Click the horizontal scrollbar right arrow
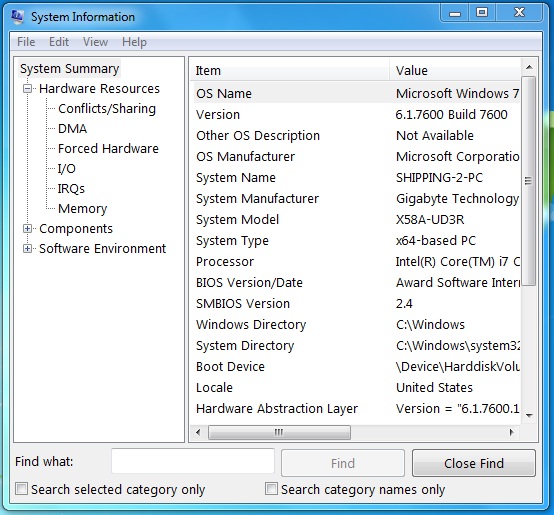Viewport: 554px width, 515px height. (511, 432)
